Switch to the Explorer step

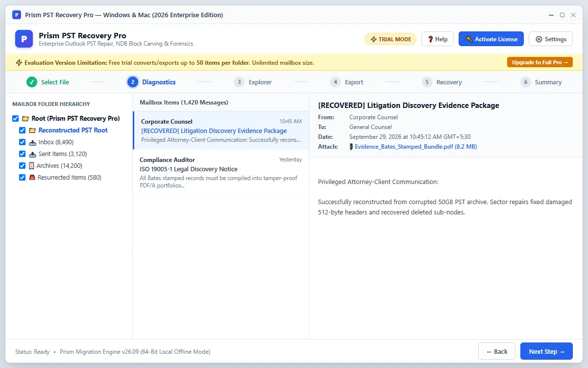(253, 82)
